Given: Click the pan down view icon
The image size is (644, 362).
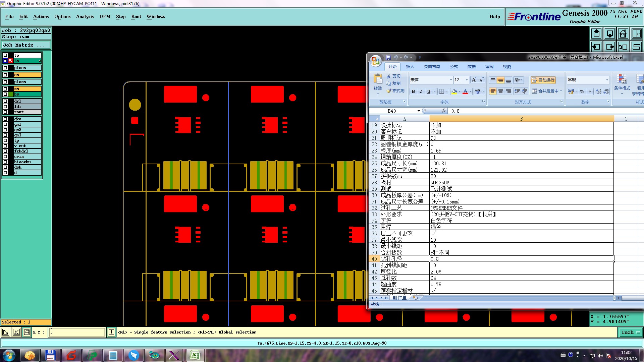Looking at the screenshot, I should tap(610, 34).
